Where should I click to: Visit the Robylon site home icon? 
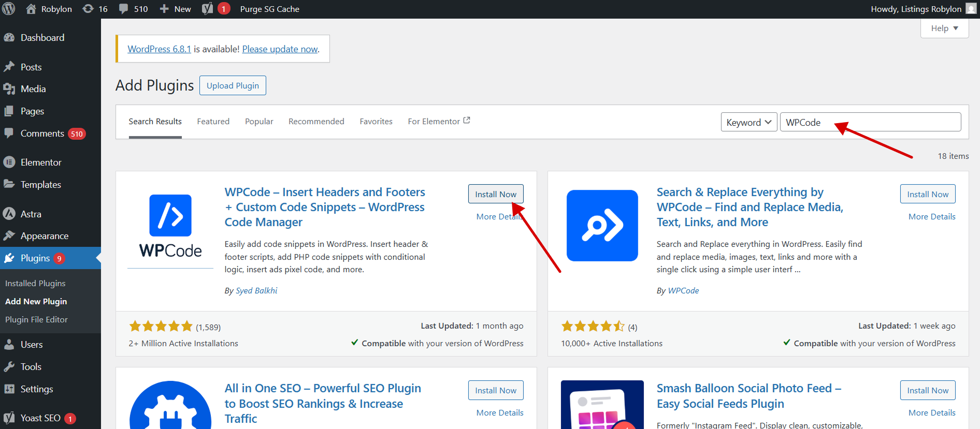point(31,9)
